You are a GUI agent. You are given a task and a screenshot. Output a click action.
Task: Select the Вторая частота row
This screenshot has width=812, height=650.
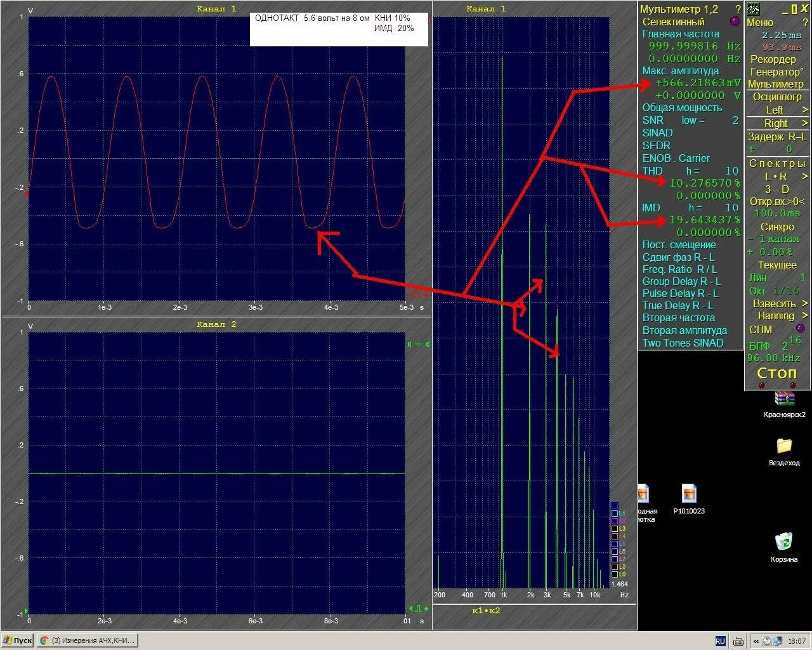coord(678,317)
